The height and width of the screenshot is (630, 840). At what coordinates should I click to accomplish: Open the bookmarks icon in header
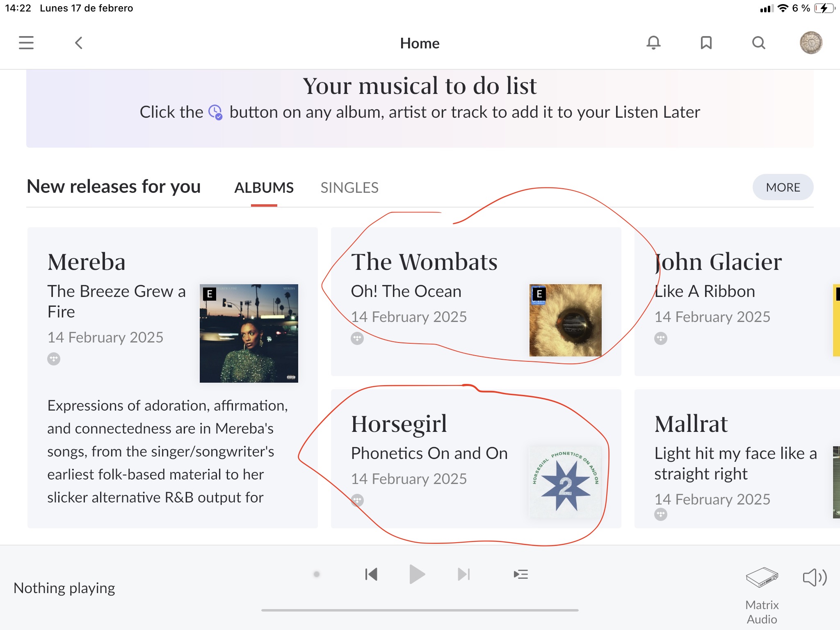tap(706, 43)
